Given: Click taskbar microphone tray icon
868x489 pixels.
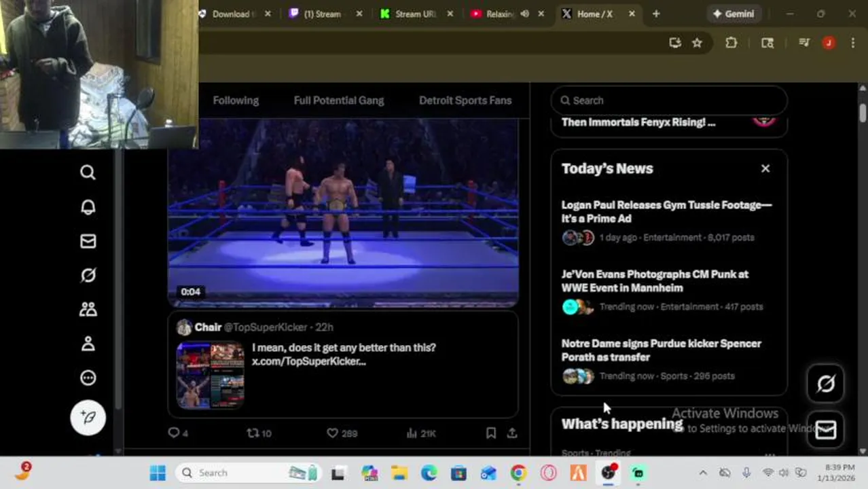Looking at the screenshot, I should [746, 473].
